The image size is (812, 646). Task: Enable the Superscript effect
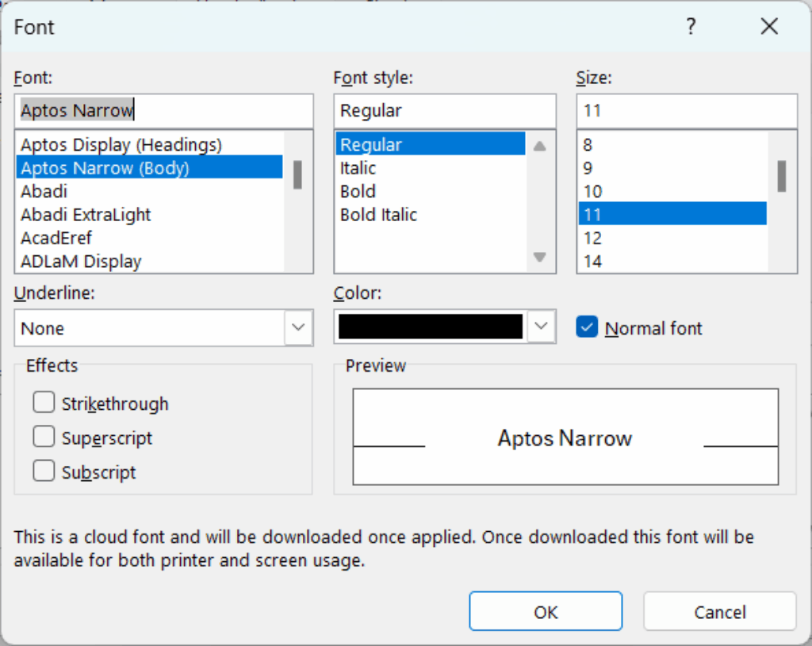click(44, 437)
